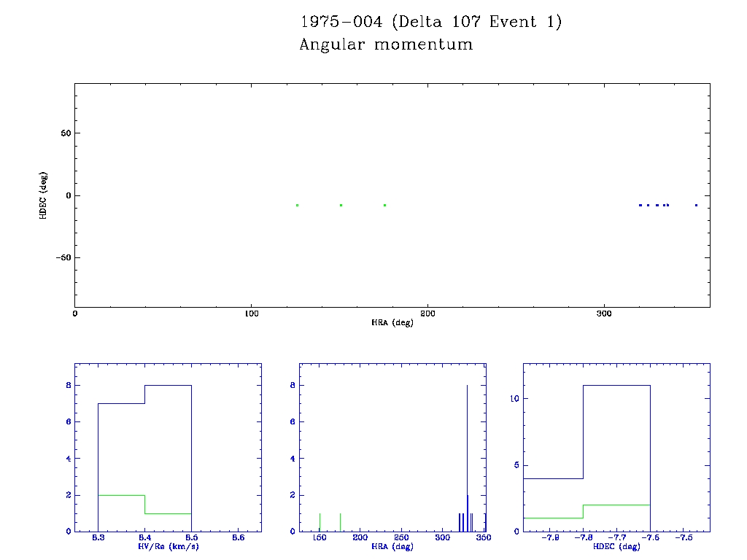
Task: Click the plot title '1975-004 (Delta 107 Event 1)'
Action: pyautogui.click(x=430, y=22)
